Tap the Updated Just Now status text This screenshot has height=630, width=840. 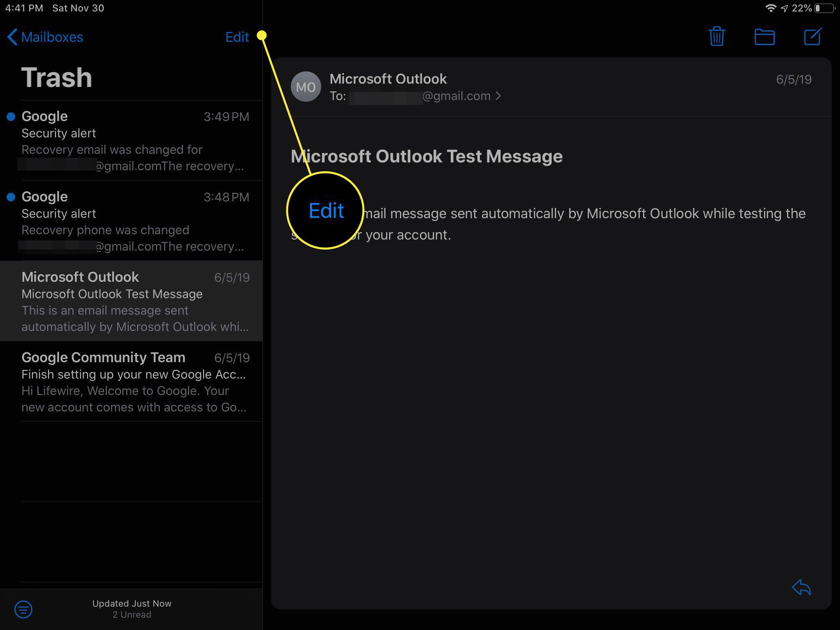click(132, 603)
